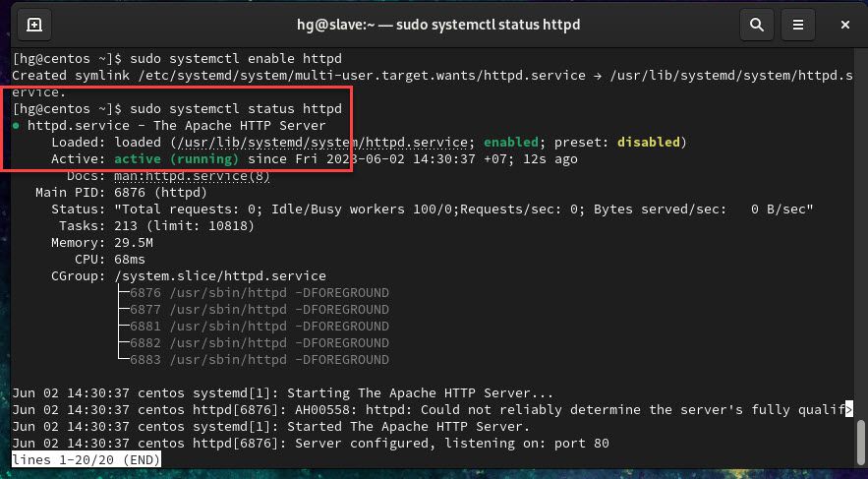Click the man:httpd.service(8) docs link
Screen dimensions: 868x479
click(x=192, y=176)
